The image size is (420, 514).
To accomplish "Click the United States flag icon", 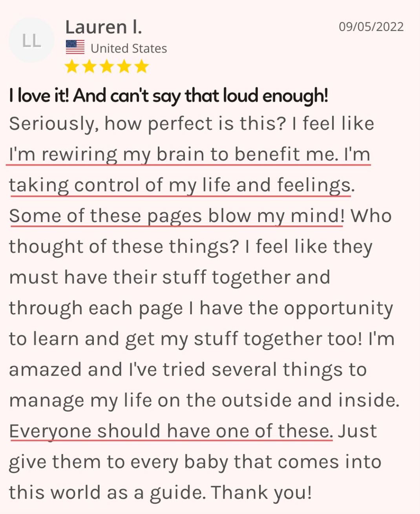I will (75, 47).
